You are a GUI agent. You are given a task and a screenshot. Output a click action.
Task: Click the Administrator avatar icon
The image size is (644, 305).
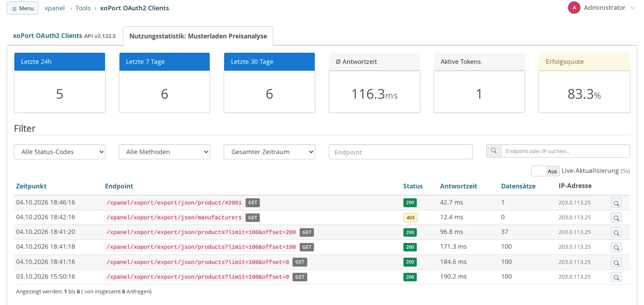coord(574,8)
